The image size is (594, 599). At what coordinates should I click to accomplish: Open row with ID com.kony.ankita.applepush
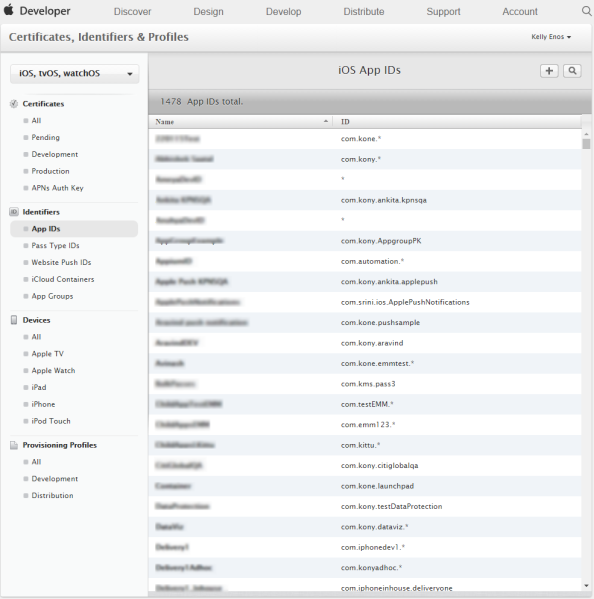coord(365,282)
